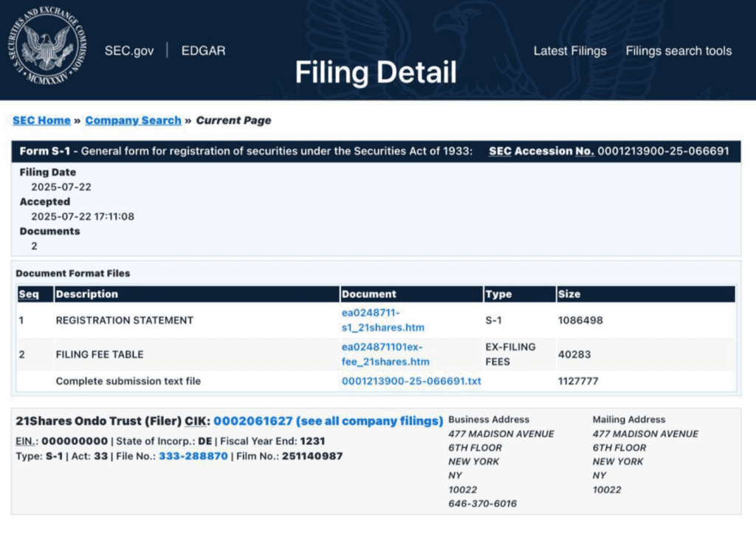Click the 21Shares Ondo Trust (Filer) name

point(98,421)
